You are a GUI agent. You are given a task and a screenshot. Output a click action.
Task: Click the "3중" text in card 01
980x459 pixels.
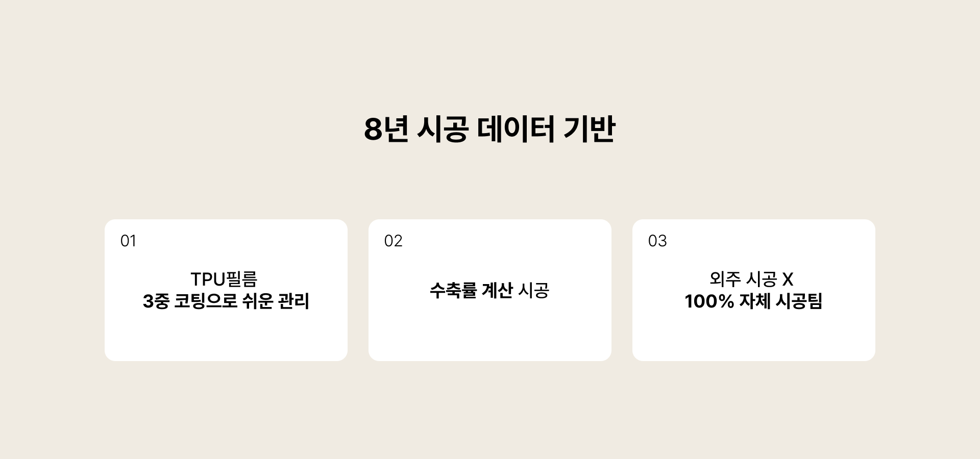click(x=156, y=301)
